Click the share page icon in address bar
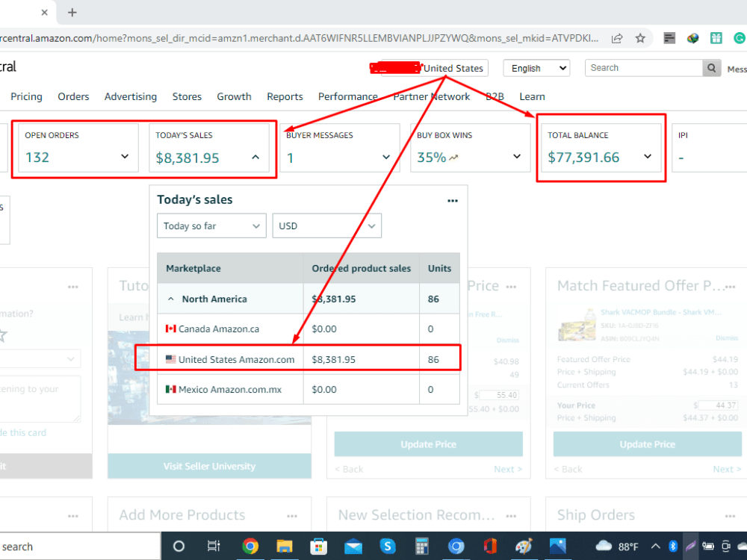This screenshot has width=747, height=560. 617,39
